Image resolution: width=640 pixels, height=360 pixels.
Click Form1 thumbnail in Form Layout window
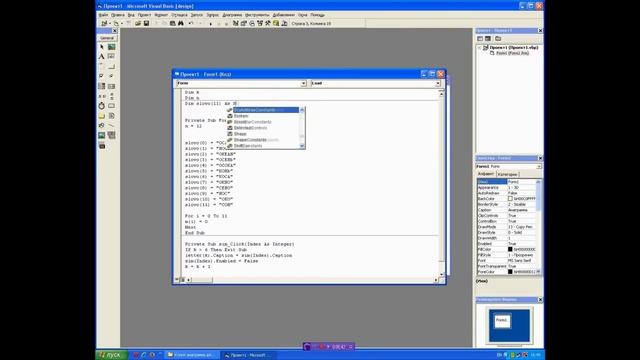point(502,321)
